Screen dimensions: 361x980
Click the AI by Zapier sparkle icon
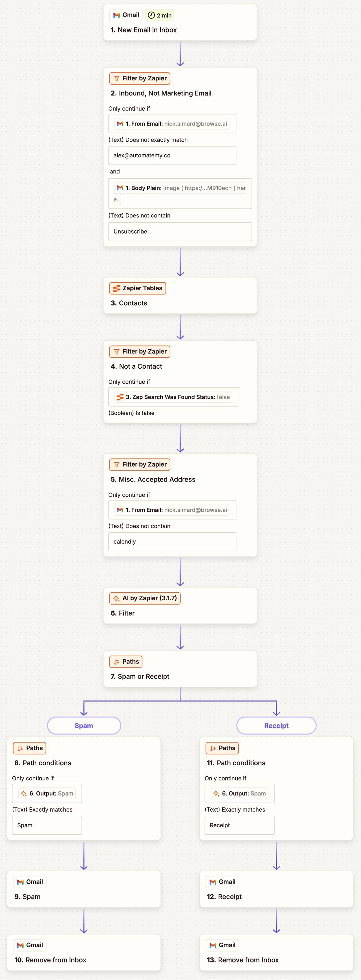116,598
